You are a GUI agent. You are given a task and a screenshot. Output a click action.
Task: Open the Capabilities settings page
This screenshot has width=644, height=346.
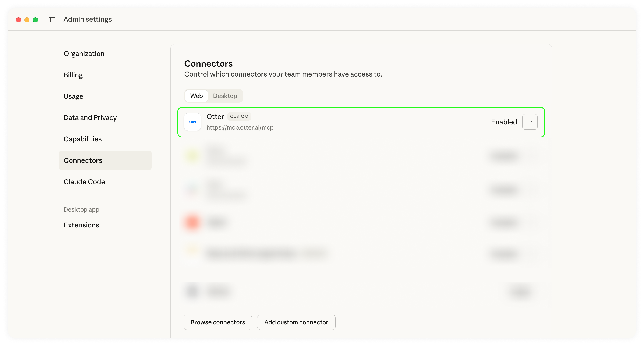point(82,139)
